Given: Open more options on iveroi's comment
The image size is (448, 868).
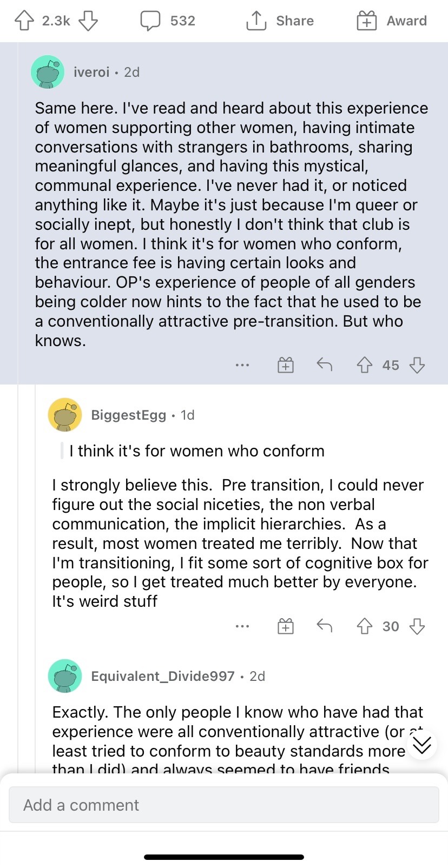Looking at the screenshot, I should (x=242, y=366).
